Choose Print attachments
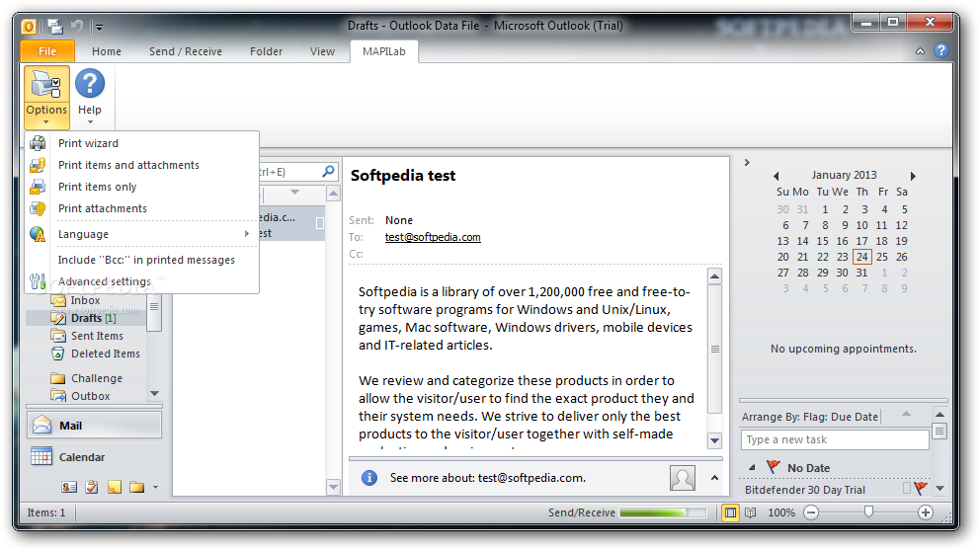Image resolution: width=980 pixels, height=551 pixels. click(x=103, y=208)
